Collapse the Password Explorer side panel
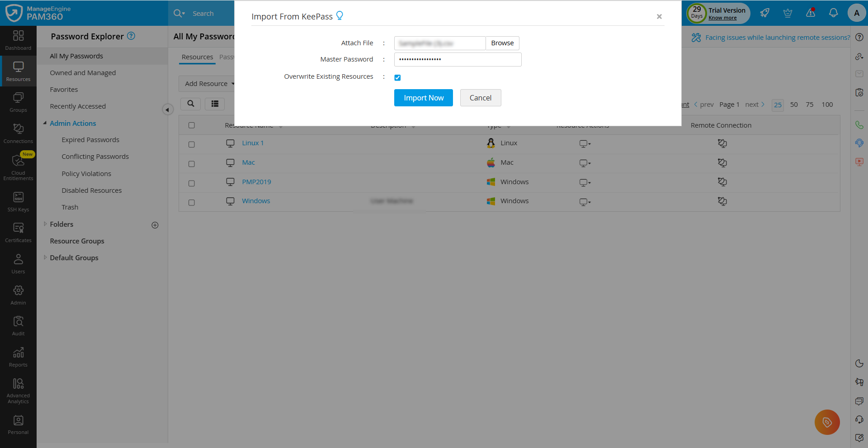 click(x=167, y=110)
